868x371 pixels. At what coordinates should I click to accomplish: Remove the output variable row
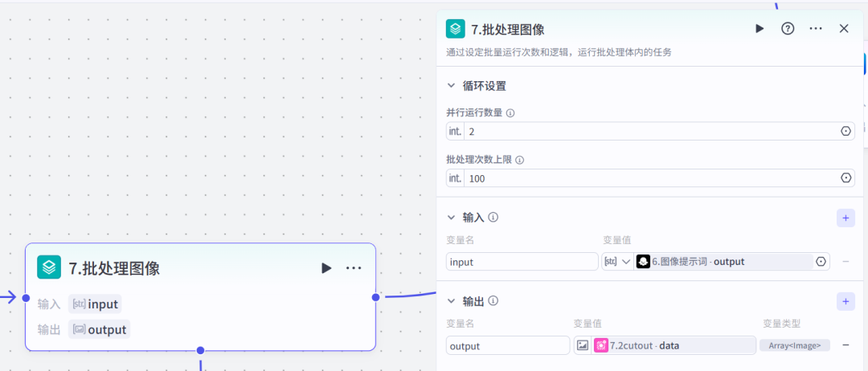click(x=845, y=345)
